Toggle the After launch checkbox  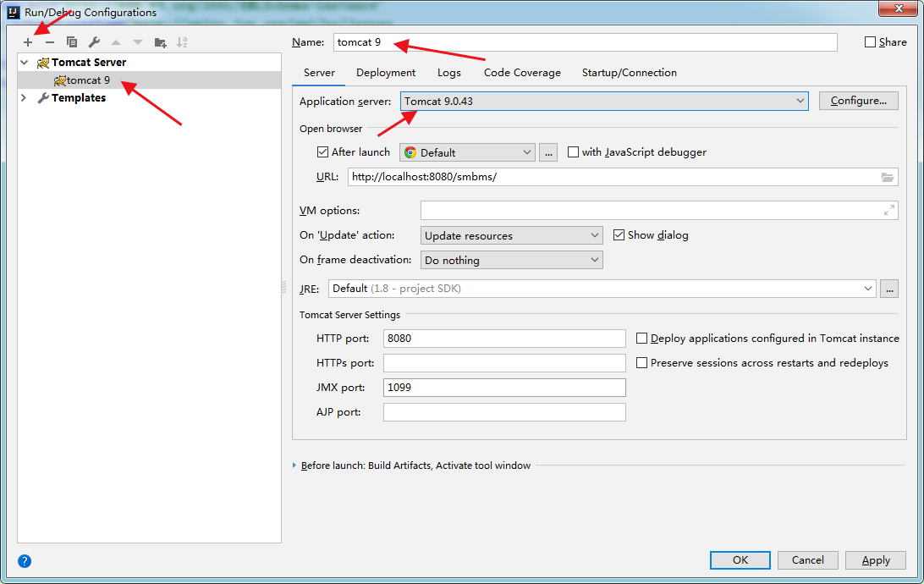pos(322,152)
